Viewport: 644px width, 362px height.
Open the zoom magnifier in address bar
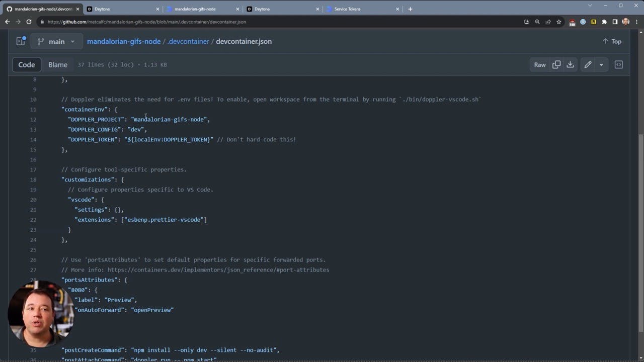point(537,22)
